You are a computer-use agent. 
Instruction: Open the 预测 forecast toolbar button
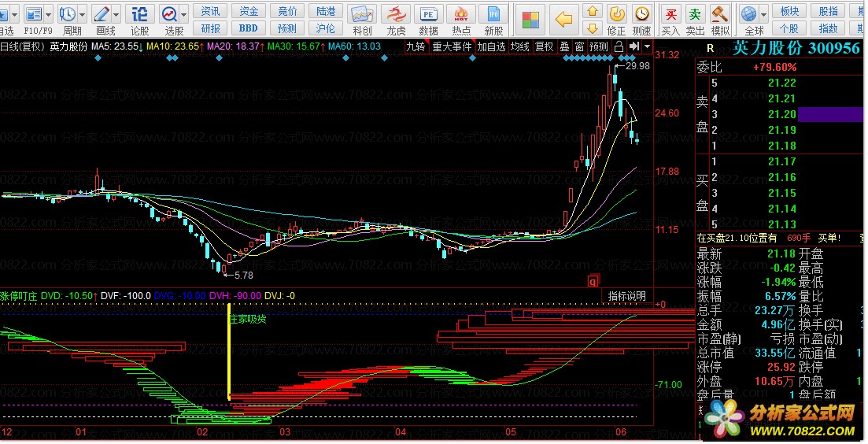point(287,28)
